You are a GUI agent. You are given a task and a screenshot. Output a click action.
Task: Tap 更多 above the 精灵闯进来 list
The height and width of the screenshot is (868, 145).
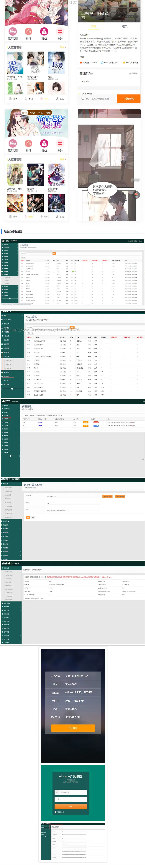point(63,48)
